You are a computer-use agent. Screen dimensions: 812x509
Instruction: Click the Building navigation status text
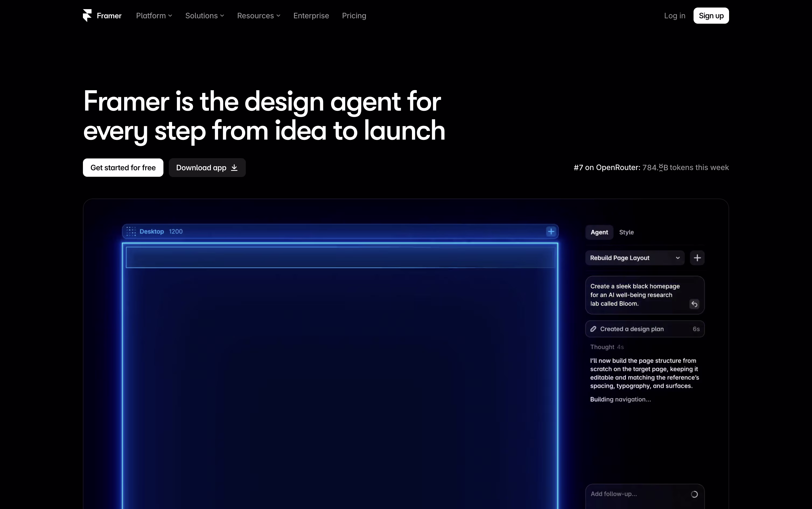pos(620,399)
